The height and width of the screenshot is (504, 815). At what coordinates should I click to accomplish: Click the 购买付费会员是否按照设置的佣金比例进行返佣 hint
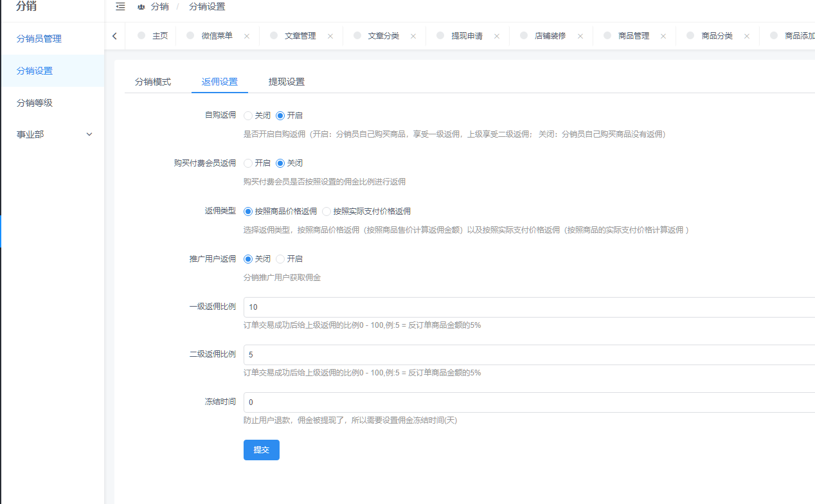tap(325, 182)
